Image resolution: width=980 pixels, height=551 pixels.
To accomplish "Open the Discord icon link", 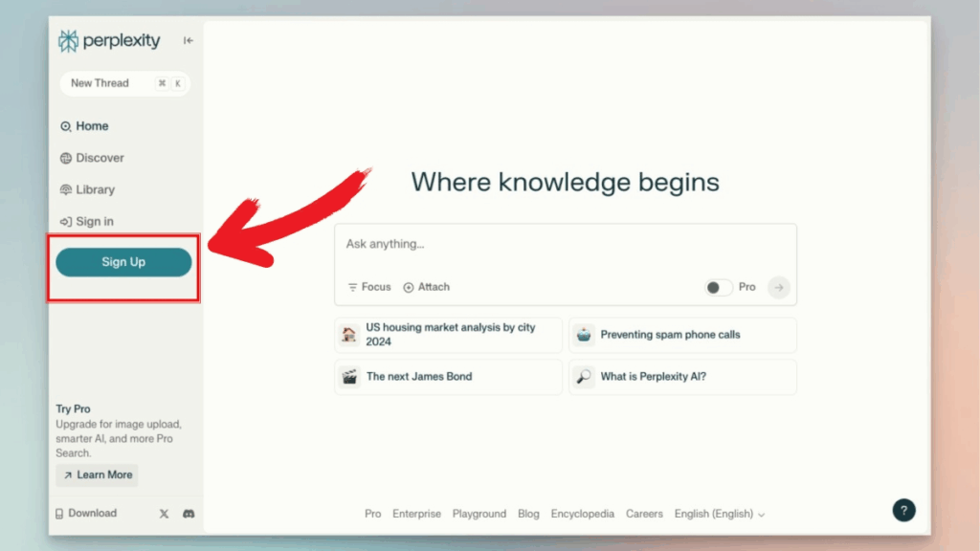I will (x=189, y=514).
